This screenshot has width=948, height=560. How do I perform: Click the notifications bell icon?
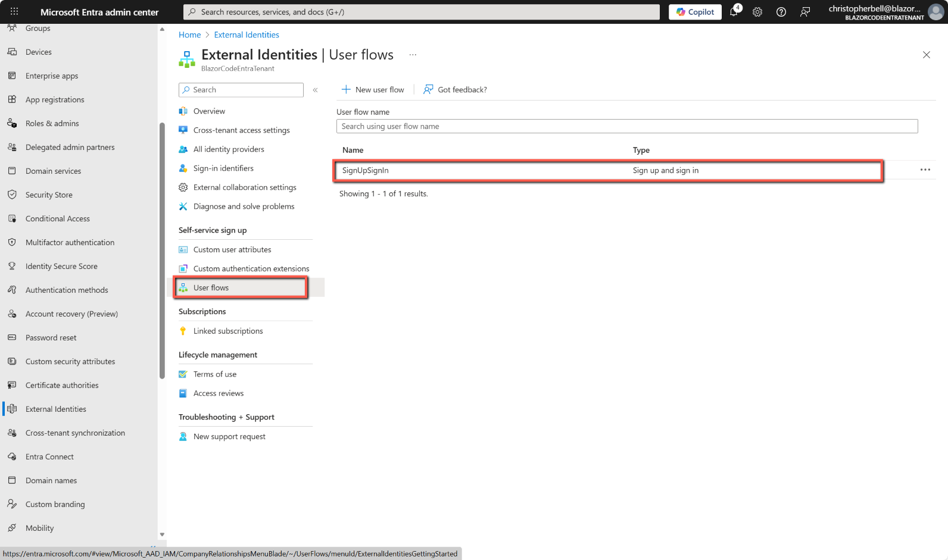pyautogui.click(x=734, y=12)
